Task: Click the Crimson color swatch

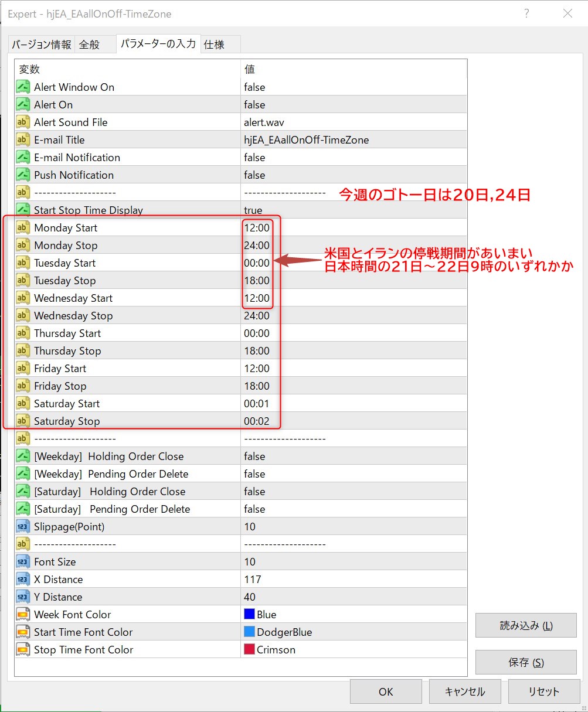Action: tap(249, 649)
